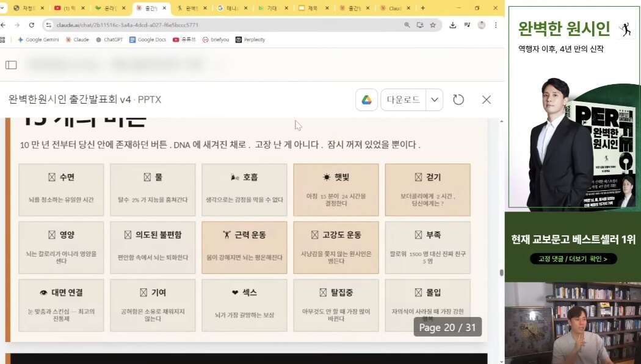Click the zoom magnifier in address bar
The height and width of the screenshot is (364, 641).
(407, 25)
